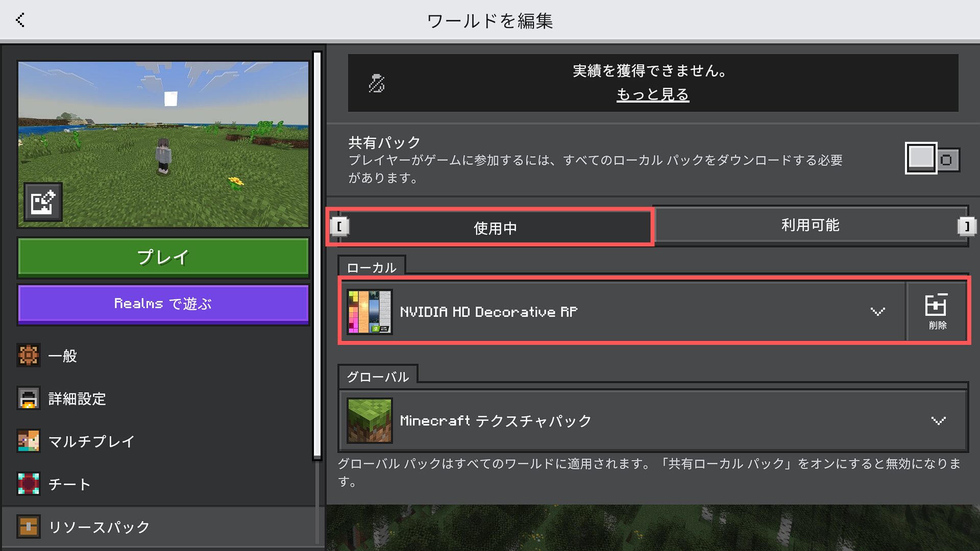Click the command block icon beside チート
Viewport: 980px width, 551px height.
(29, 484)
